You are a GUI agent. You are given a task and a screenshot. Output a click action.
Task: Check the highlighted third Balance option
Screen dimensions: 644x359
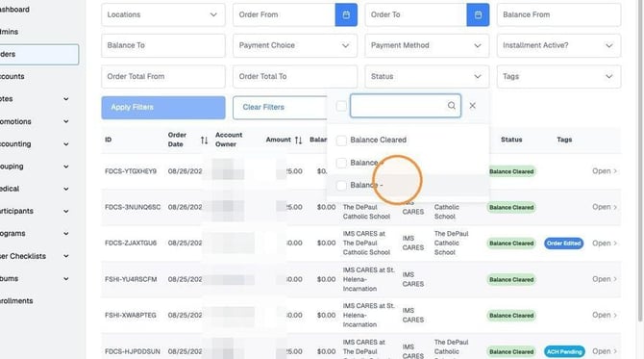click(x=341, y=186)
